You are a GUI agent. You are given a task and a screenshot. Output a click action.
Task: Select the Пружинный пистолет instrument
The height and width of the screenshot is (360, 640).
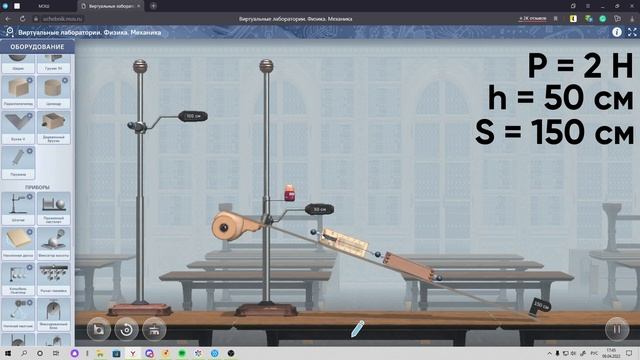click(53, 208)
